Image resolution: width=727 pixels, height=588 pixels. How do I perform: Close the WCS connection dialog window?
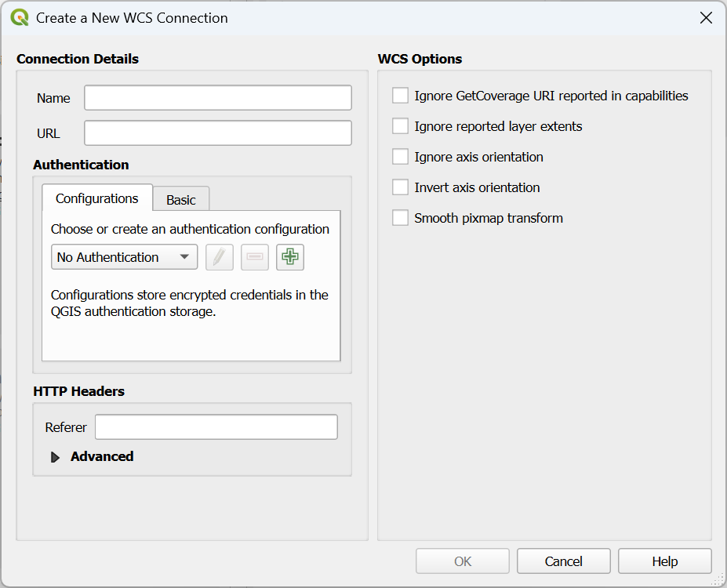[706, 17]
